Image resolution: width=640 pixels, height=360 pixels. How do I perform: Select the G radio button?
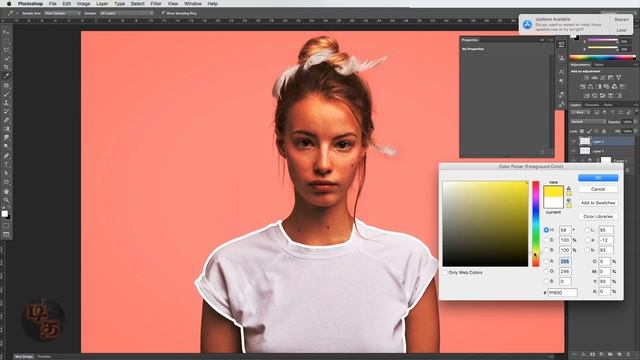pos(546,271)
